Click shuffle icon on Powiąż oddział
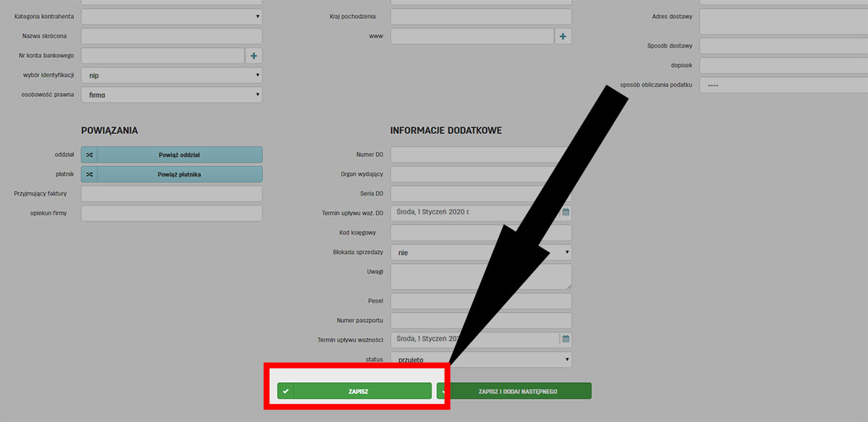Image resolution: width=868 pixels, height=422 pixels. (89, 155)
